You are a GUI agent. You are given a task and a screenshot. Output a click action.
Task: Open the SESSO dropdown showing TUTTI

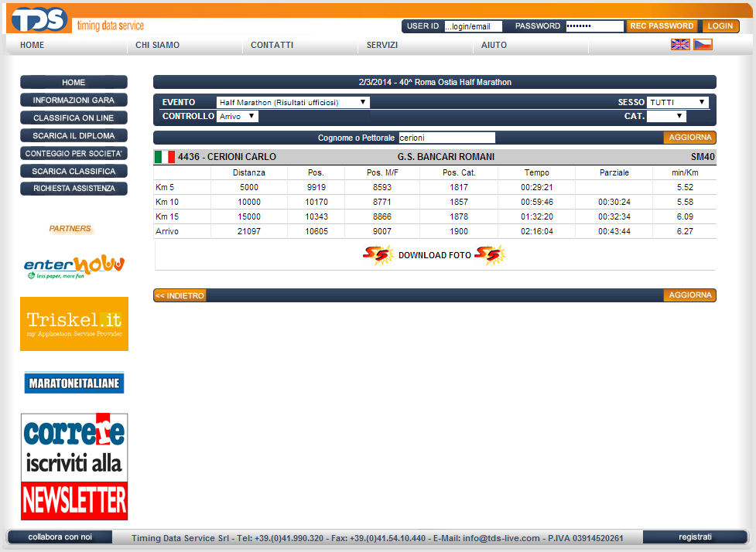click(x=677, y=102)
